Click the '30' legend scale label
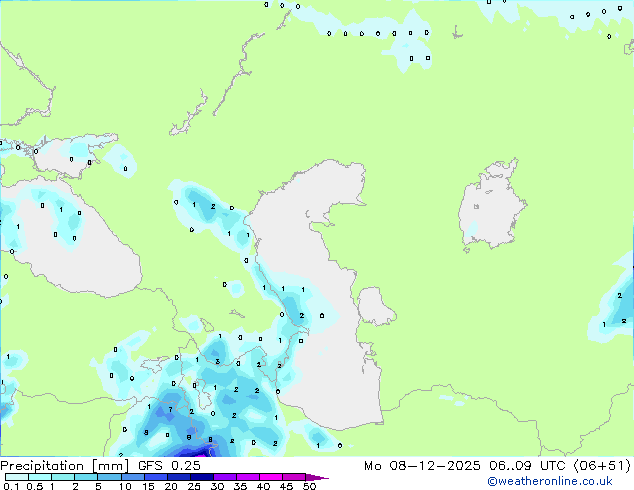 point(217,486)
